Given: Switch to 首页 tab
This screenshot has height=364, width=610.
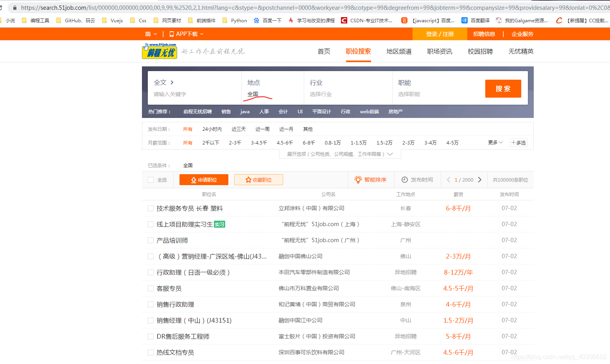Looking at the screenshot, I should (324, 51).
